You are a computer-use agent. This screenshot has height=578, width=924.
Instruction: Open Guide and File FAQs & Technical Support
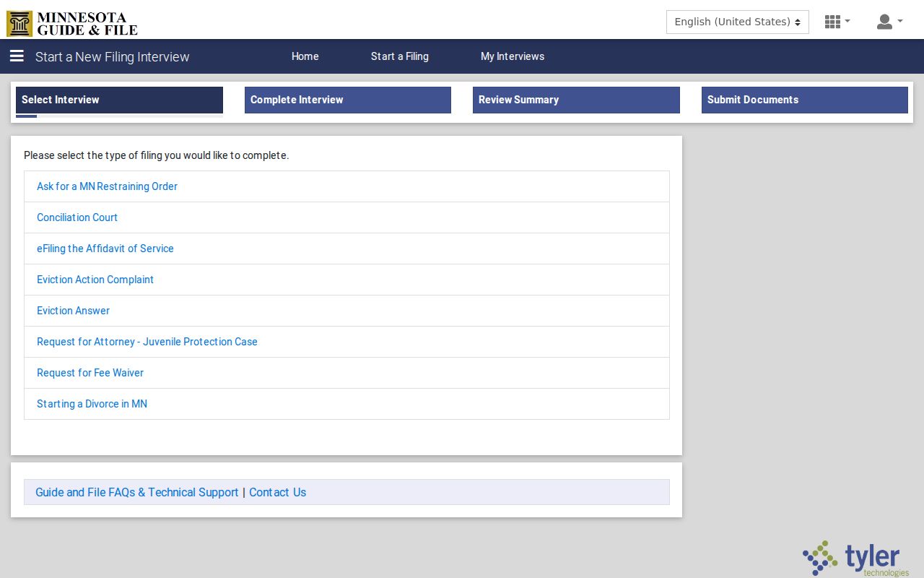(x=136, y=492)
